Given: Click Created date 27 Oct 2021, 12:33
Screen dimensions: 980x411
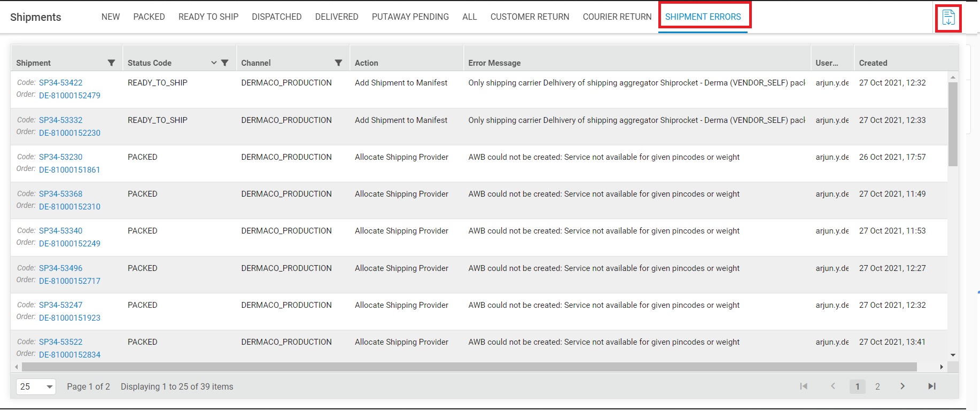Looking at the screenshot, I should pos(892,120).
